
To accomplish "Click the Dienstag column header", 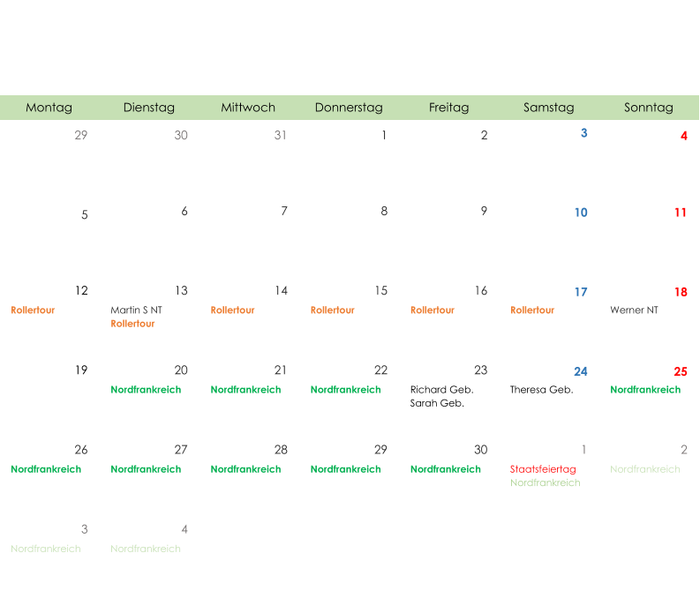I will coord(149,108).
